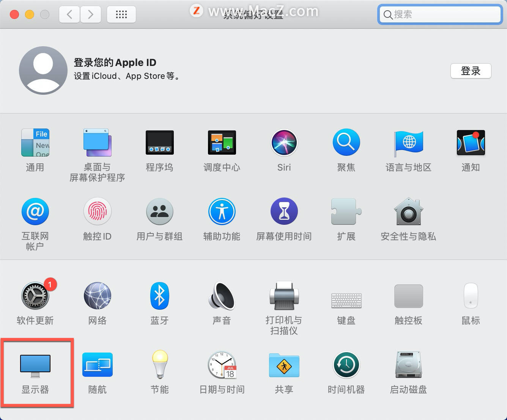Open the 共享 (Sharing) pane
Viewport: 507px width, 420px height.
pos(284,365)
